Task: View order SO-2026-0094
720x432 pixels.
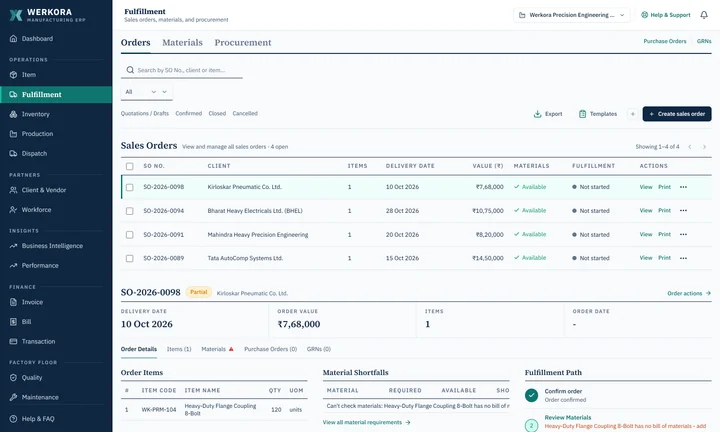Action: (x=646, y=210)
